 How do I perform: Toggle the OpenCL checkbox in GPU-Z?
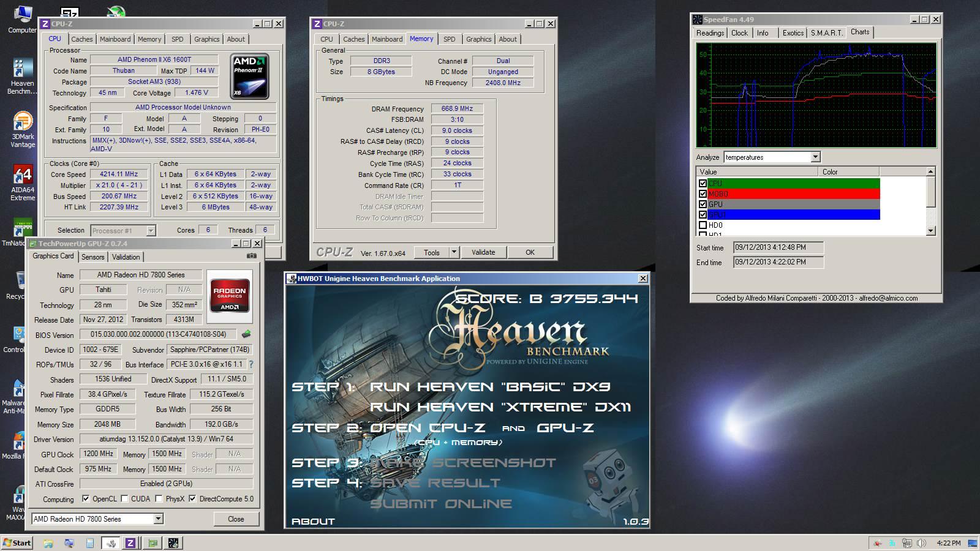pos(86,498)
